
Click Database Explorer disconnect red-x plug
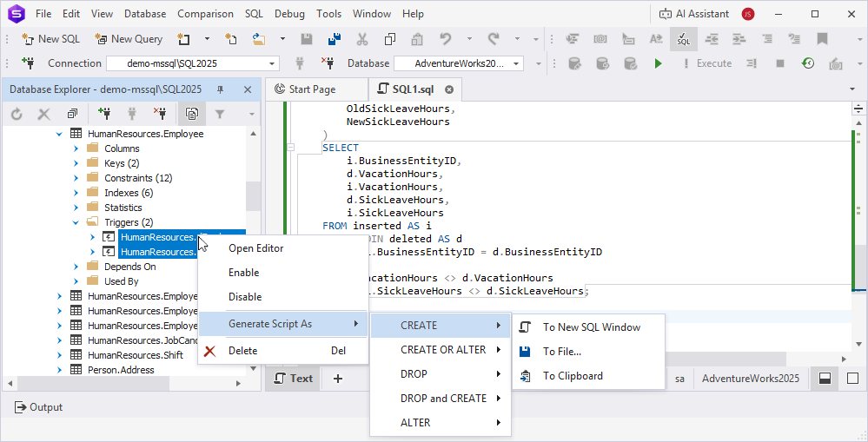click(161, 114)
